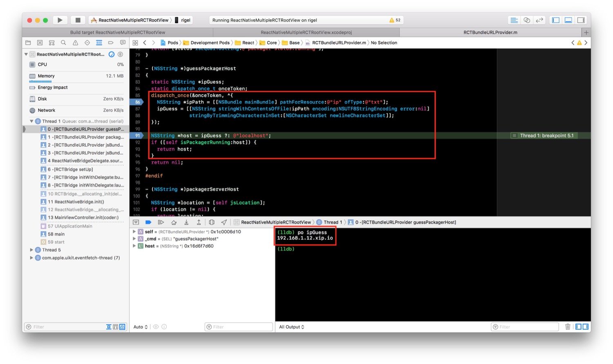Click Development Pods in the jump bar
Viewport: 613px width, 364px height.
click(x=206, y=42)
